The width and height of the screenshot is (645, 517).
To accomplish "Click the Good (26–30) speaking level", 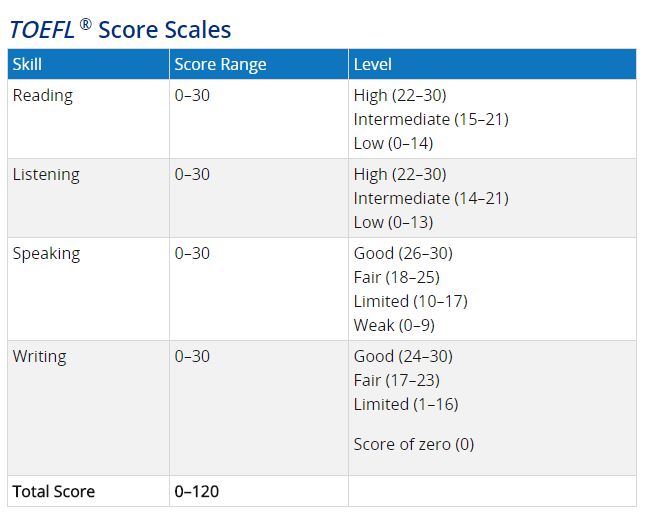I will [403, 254].
